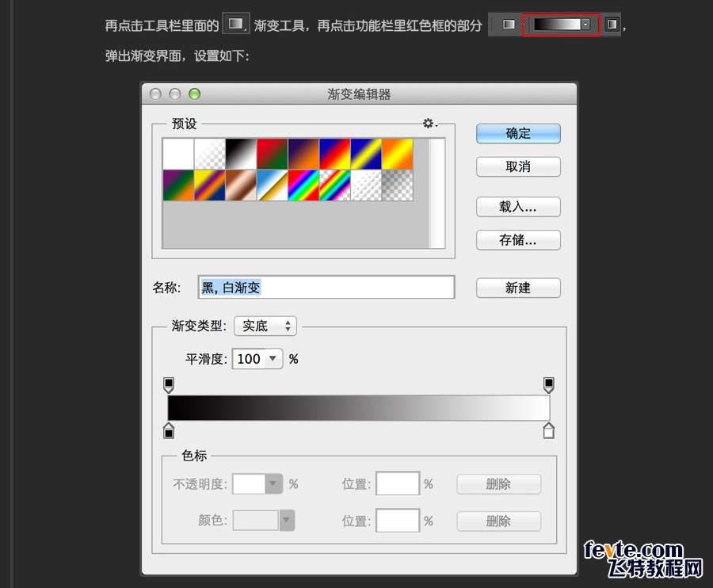The width and height of the screenshot is (713, 588).
Task: Open the presets gear menu
Action: pyautogui.click(x=429, y=124)
